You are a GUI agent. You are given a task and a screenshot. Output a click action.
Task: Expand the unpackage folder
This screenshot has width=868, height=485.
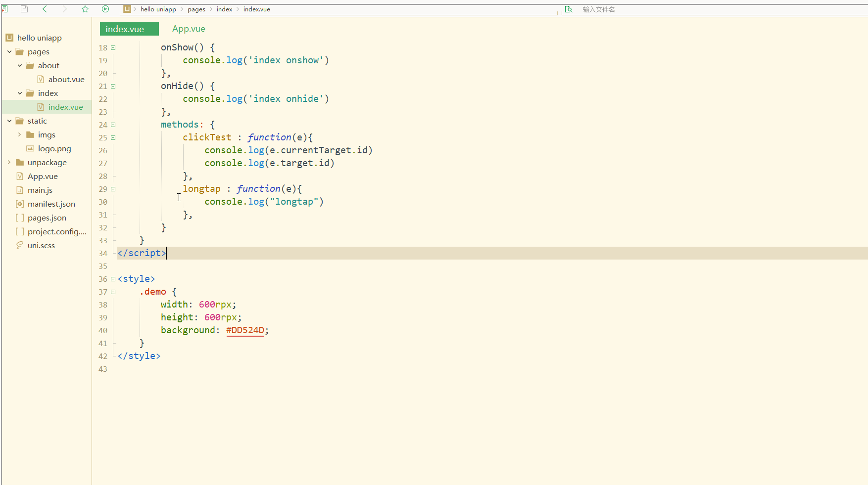tap(9, 162)
